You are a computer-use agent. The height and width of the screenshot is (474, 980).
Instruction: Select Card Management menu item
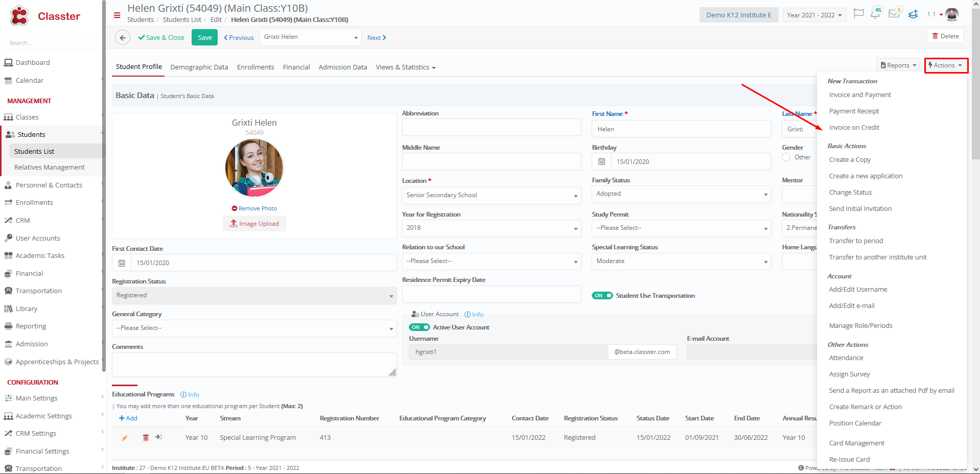click(856, 443)
